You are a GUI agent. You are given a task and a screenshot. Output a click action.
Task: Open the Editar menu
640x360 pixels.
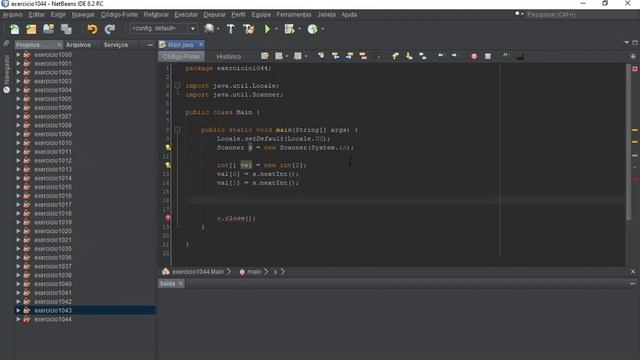(36, 15)
